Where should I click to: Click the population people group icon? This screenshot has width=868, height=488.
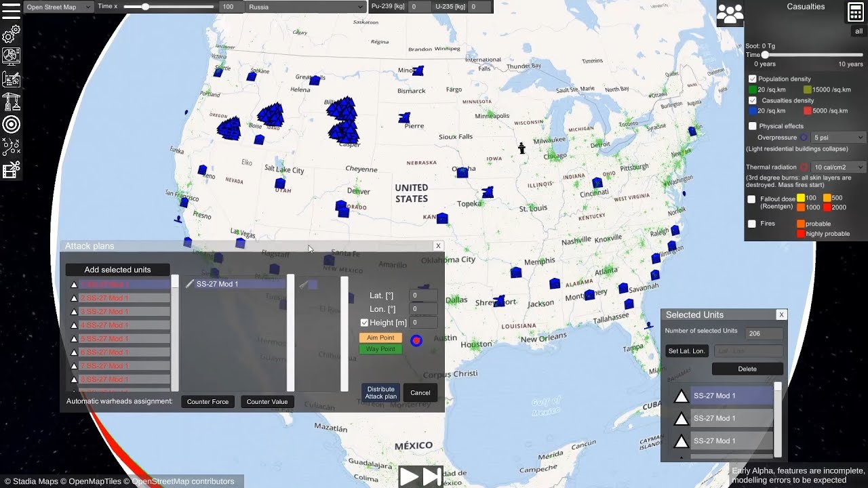point(730,14)
